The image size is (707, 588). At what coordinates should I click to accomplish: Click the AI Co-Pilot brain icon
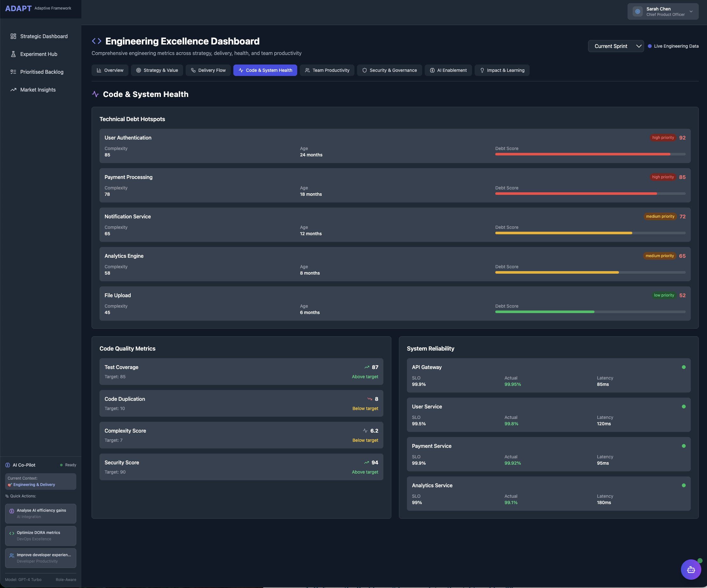coord(8,465)
